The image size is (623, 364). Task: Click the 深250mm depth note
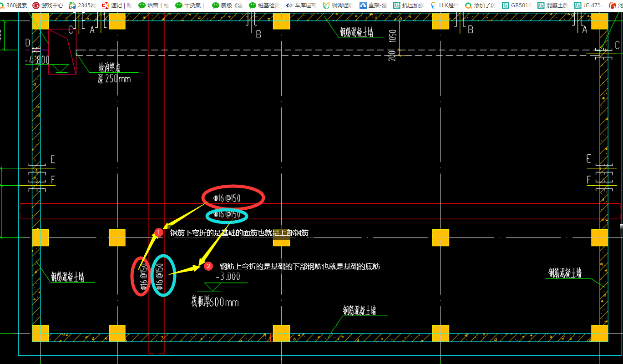pyautogui.click(x=114, y=79)
